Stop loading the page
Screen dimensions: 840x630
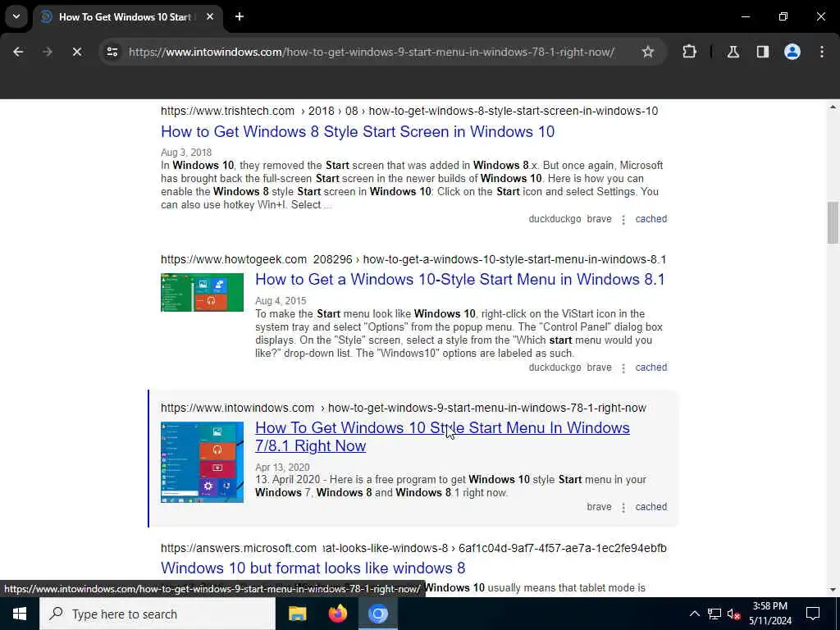pyautogui.click(x=76, y=52)
